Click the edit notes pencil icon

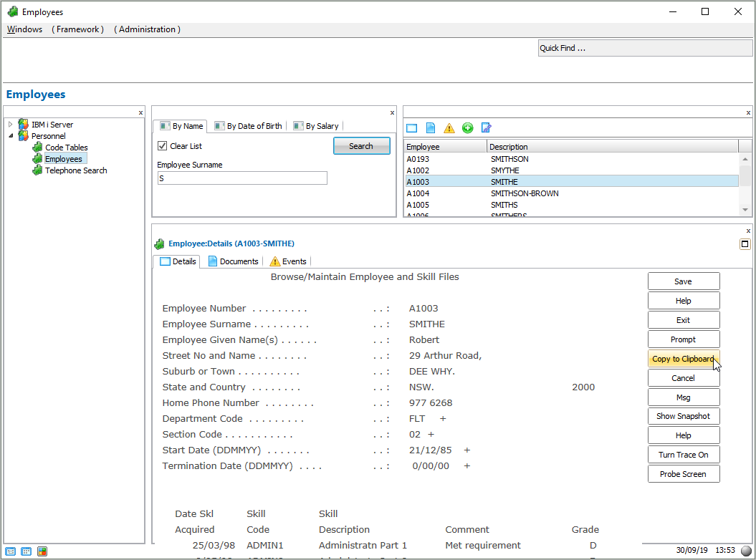487,128
